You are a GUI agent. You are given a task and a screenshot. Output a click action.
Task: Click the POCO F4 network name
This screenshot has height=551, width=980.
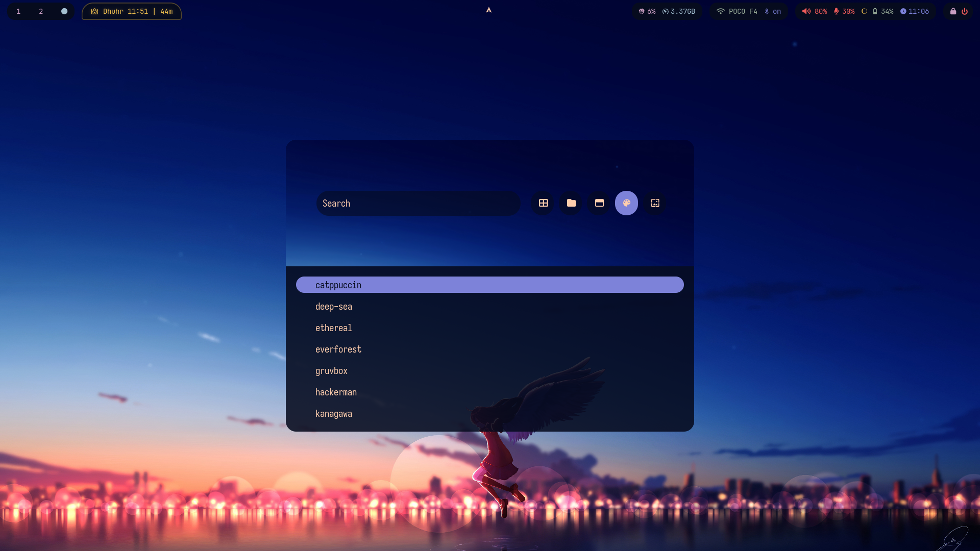click(x=743, y=11)
